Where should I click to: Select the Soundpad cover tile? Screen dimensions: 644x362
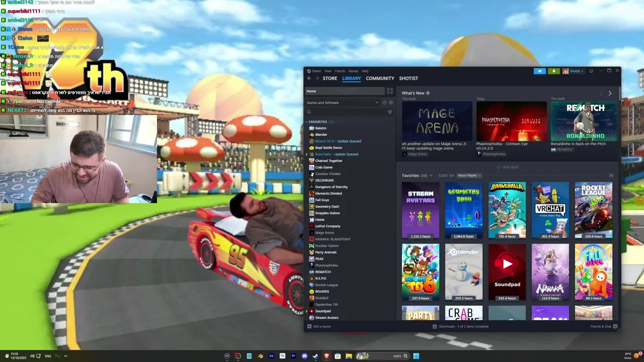pyautogui.click(x=507, y=272)
